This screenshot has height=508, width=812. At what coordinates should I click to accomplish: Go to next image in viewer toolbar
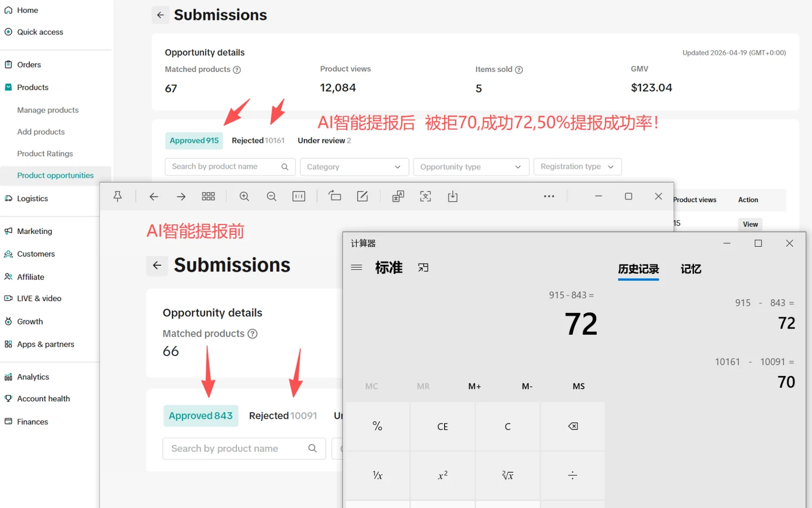(181, 196)
